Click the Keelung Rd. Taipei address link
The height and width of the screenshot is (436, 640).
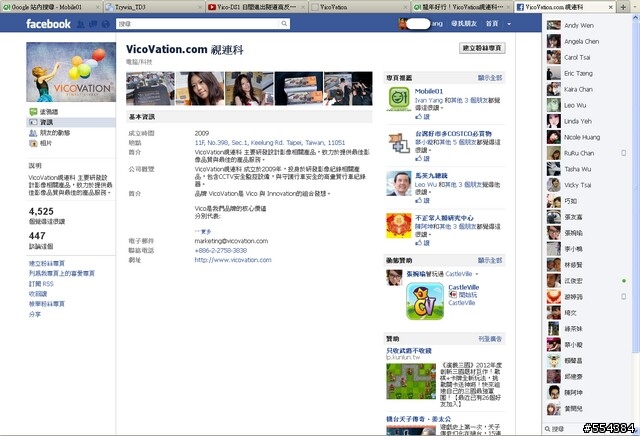click(270, 142)
